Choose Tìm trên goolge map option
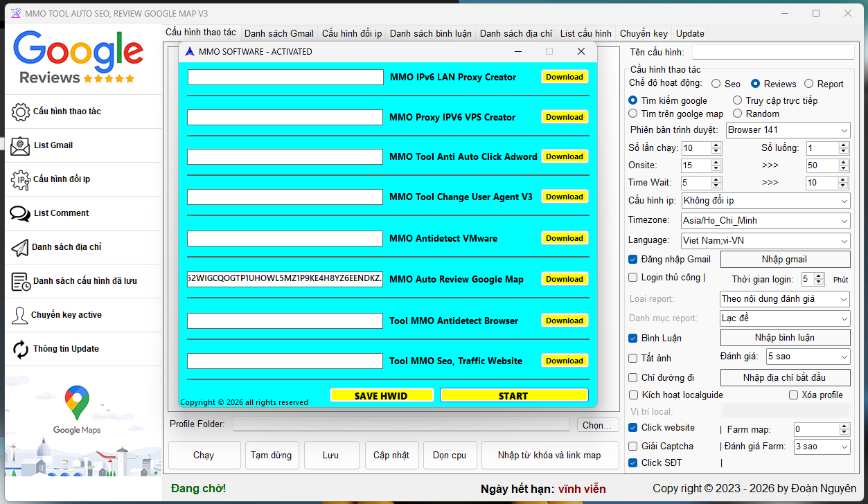This screenshot has height=504, width=868. pyautogui.click(x=633, y=114)
